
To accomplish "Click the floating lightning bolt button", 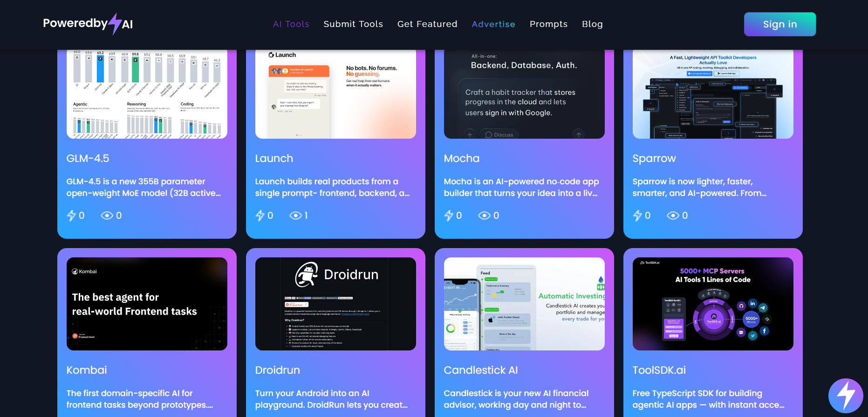I will 846,396.
